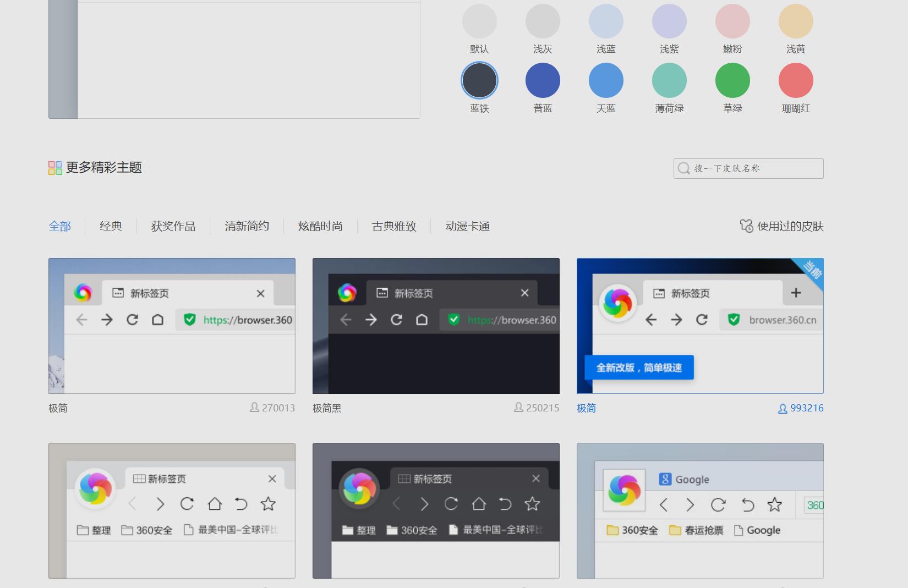Click the magnifier icon in the skin search box
The height and width of the screenshot is (588, 908).
[x=684, y=168]
